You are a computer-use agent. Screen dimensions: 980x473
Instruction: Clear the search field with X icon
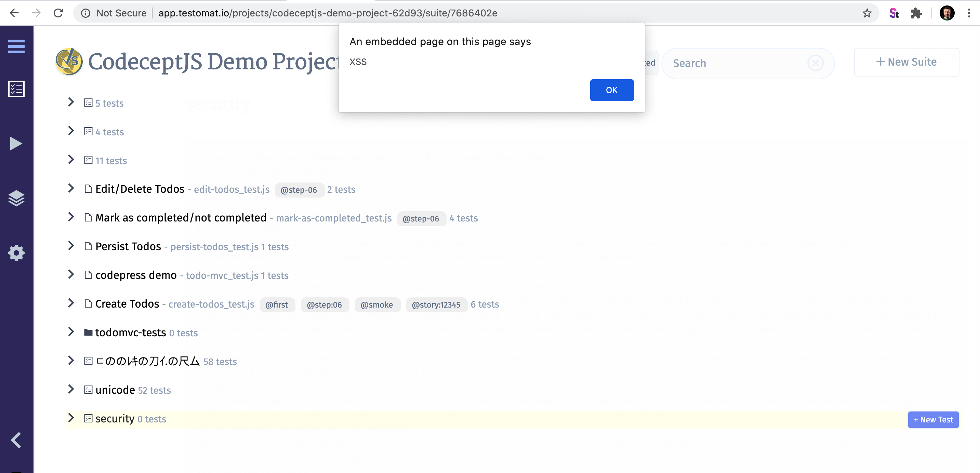pos(815,63)
